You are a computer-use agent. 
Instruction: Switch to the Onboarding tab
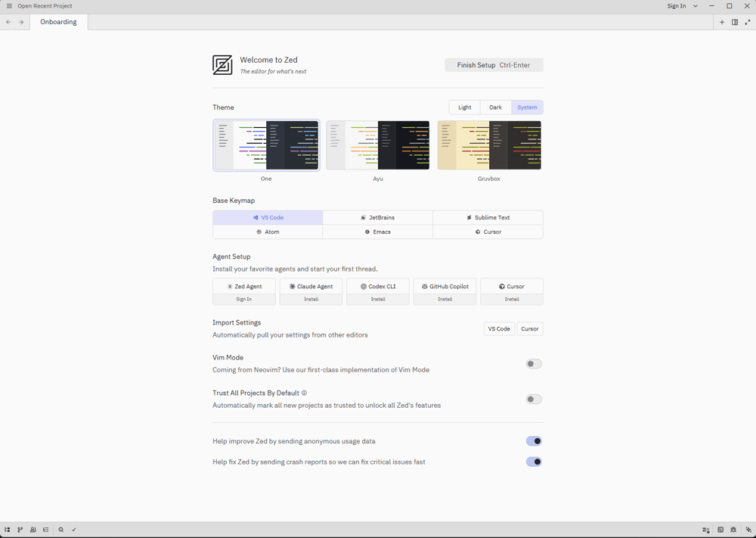click(x=58, y=22)
